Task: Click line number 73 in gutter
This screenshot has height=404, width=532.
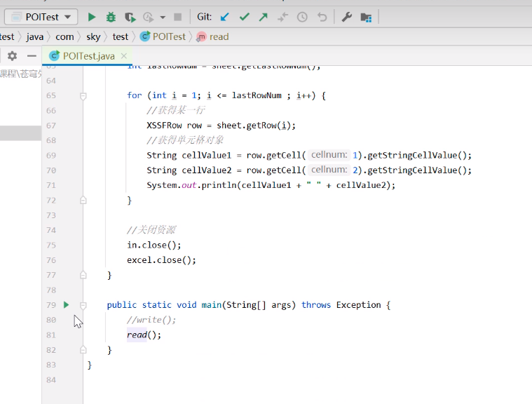Action: [x=51, y=215]
